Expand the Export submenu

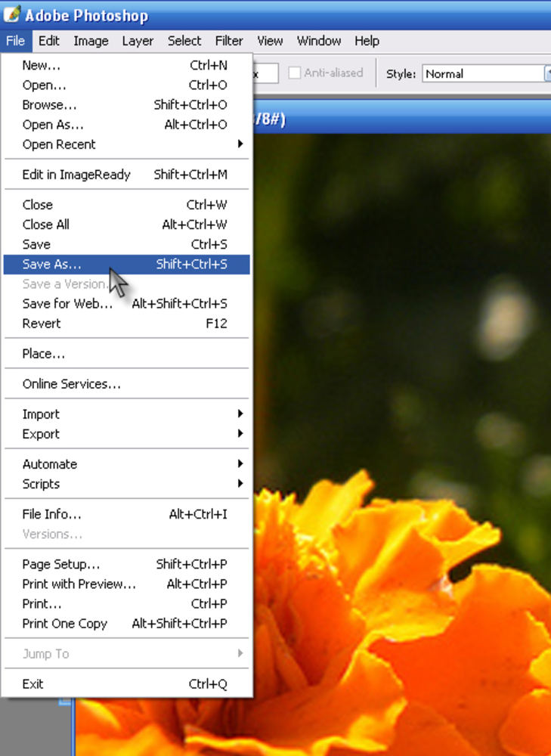click(x=126, y=434)
